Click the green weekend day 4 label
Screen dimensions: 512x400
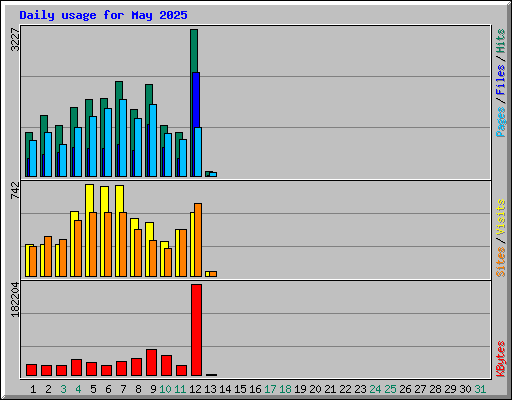[x=78, y=389]
